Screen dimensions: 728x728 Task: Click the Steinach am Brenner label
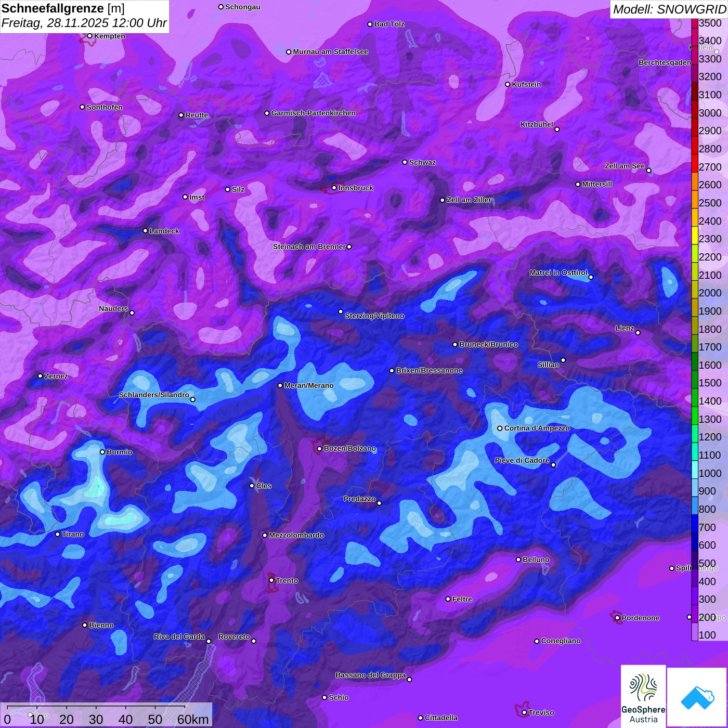tap(309, 246)
